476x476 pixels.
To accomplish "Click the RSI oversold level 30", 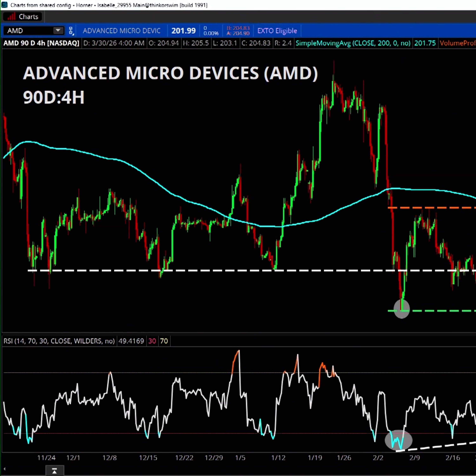I will [x=152, y=341].
